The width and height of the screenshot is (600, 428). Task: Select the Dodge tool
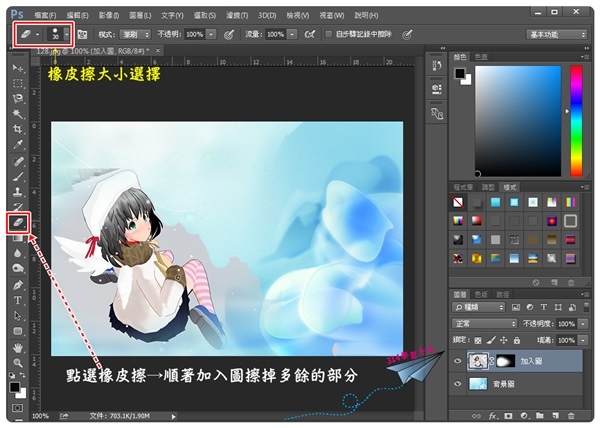point(18,268)
